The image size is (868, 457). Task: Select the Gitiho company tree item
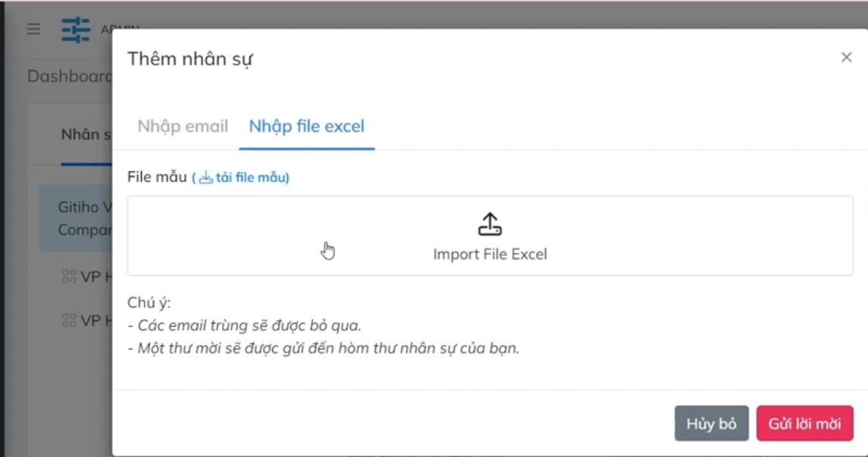click(x=85, y=218)
